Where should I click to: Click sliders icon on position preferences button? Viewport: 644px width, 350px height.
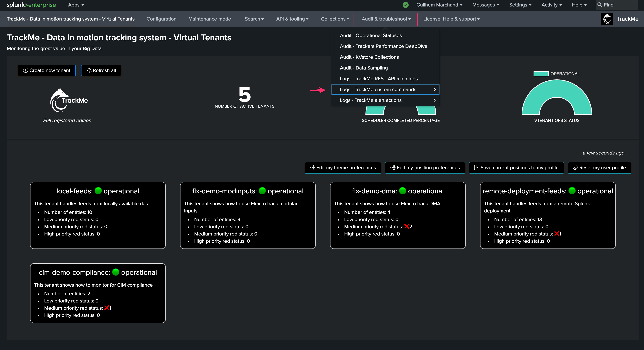coord(393,168)
